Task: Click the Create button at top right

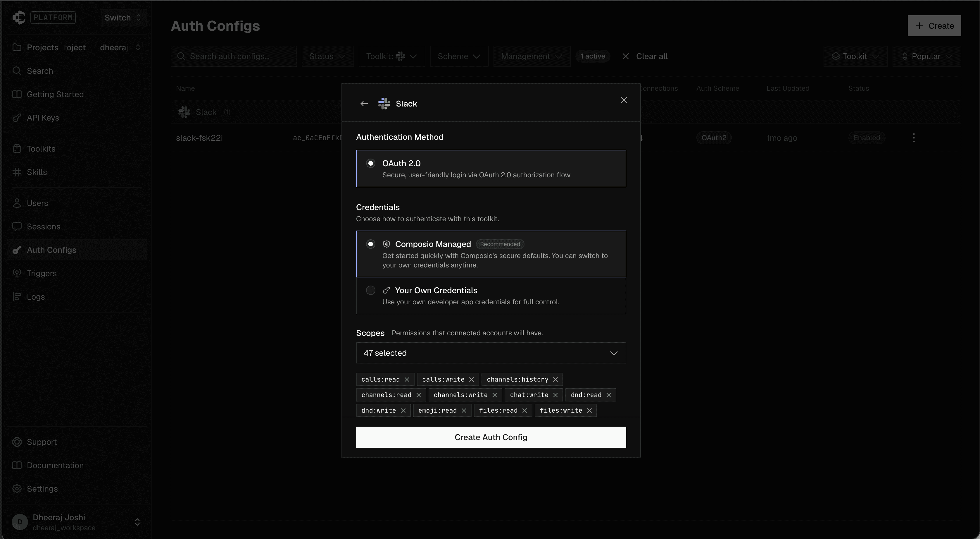Action: 934,26
